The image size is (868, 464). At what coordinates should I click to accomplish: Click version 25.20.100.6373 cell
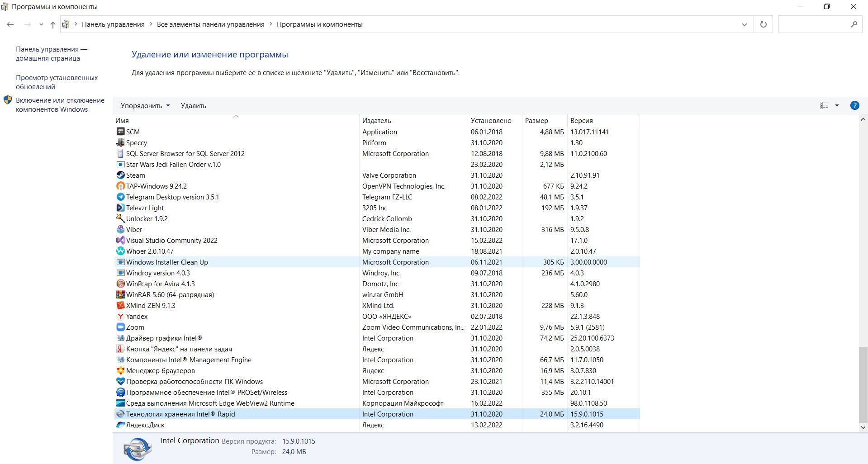point(592,338)
